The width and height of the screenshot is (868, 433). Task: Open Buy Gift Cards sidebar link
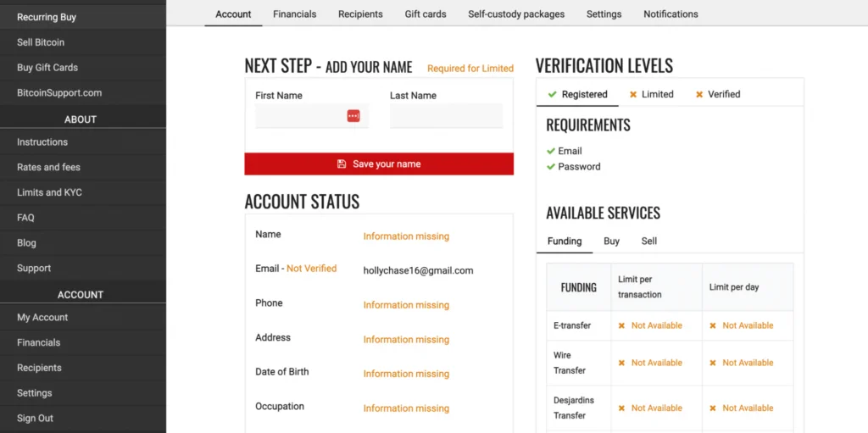tap(83, 68)
